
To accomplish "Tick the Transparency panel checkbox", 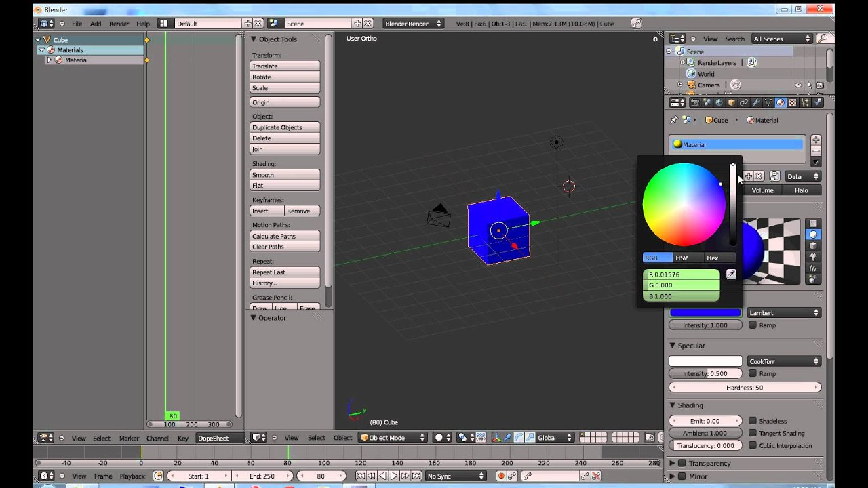I will 682,463.
